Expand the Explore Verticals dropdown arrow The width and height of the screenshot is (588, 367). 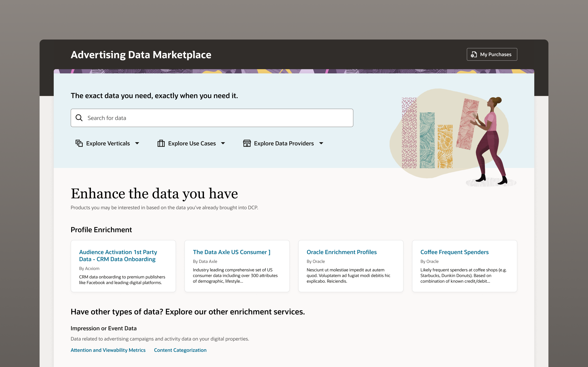coord(137,143)
